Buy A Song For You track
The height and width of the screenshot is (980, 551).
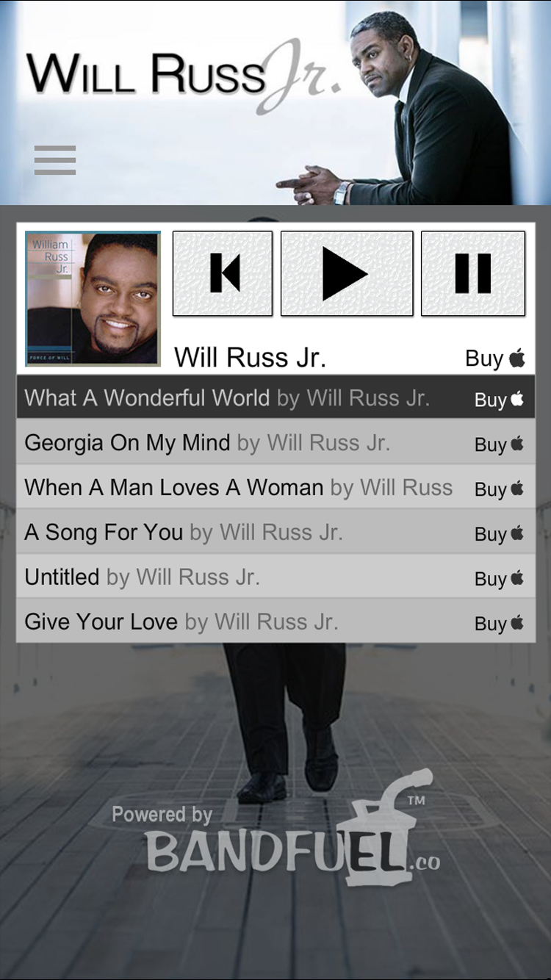click(x=499, y=534)
